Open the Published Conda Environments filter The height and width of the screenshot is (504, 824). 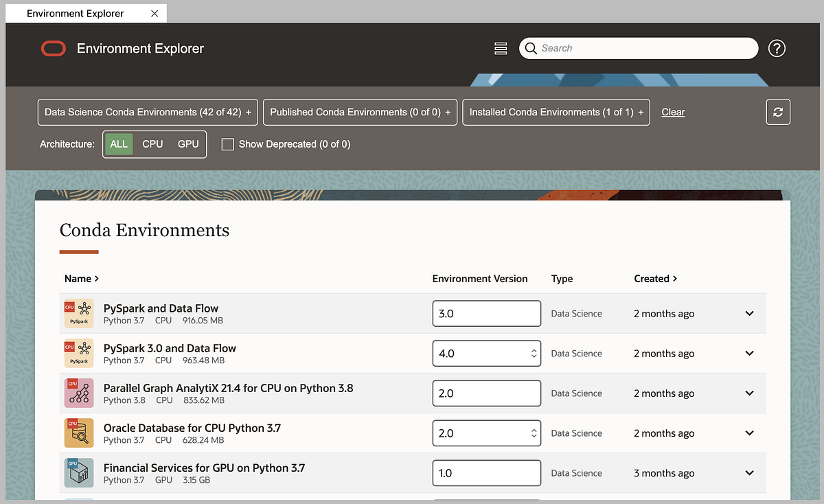tap(360, 111)
